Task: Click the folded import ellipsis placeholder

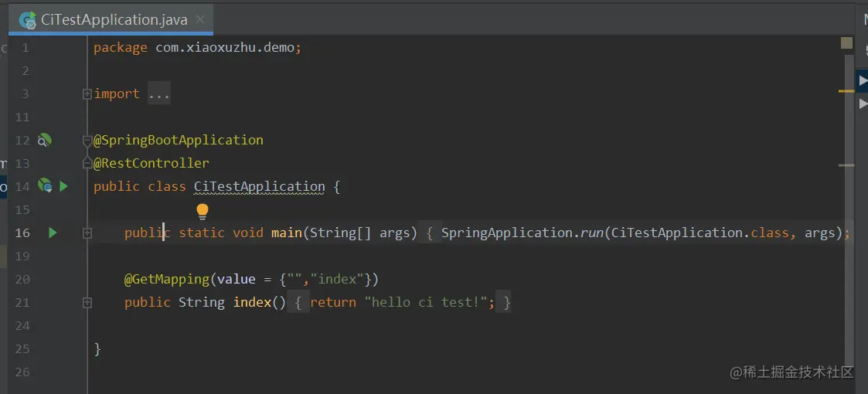Action: point(159,94)
